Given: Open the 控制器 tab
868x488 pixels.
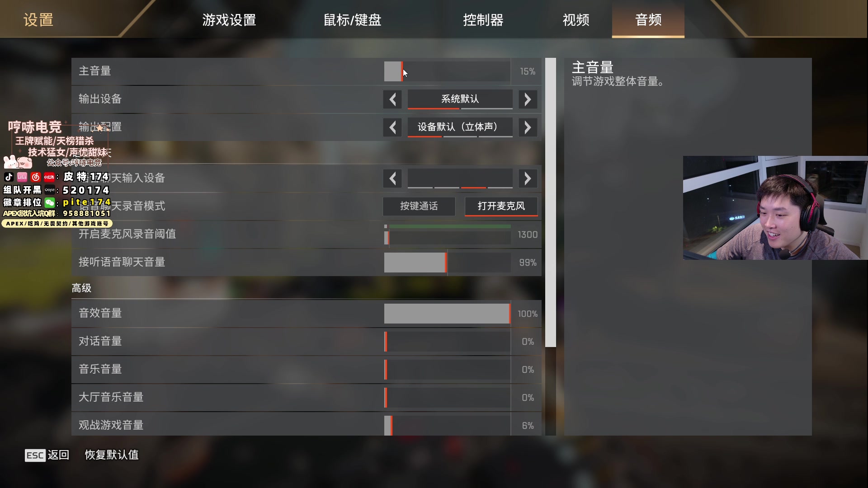Looking at the screenshot, I should point(483,20).
